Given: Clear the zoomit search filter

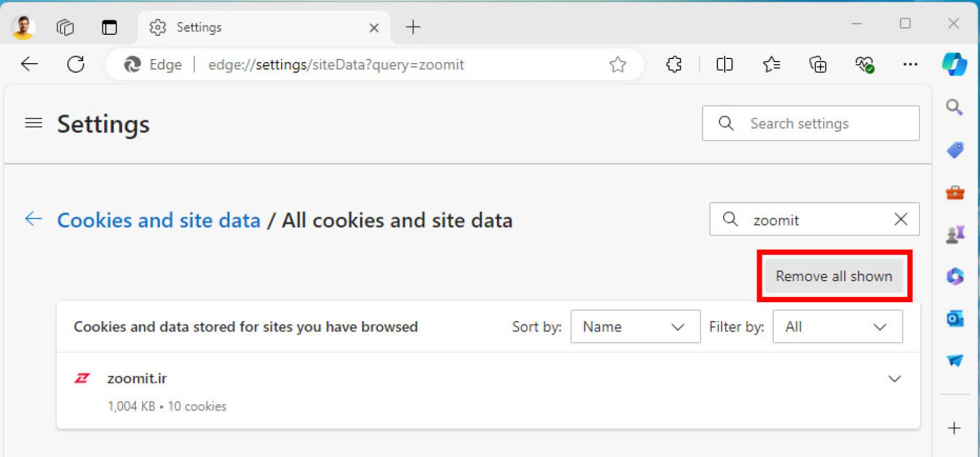Looking at the screenshot, I should [x=901, y=220].
